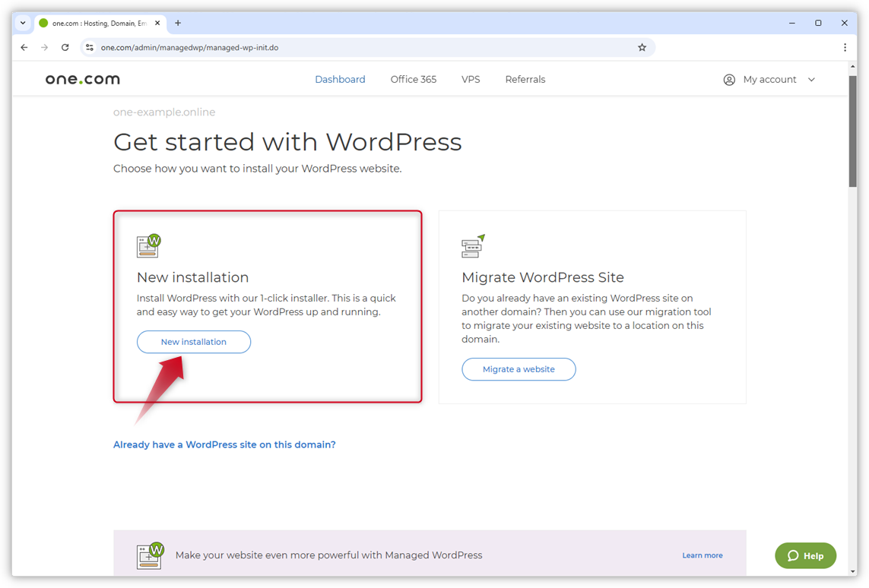Click the WordPress installer icon above New installation
The image size is (869, 588).
147,245
